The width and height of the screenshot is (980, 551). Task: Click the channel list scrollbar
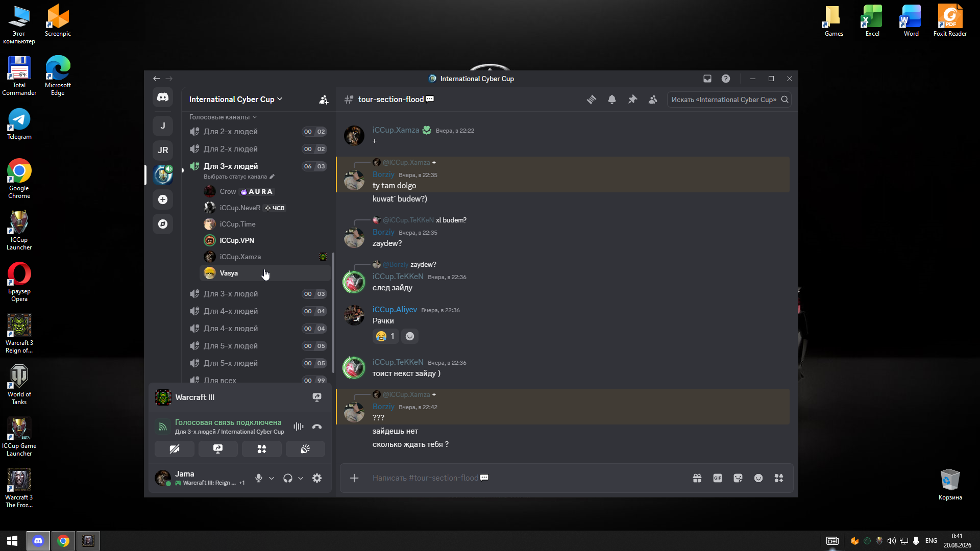[x=333, y=312]
